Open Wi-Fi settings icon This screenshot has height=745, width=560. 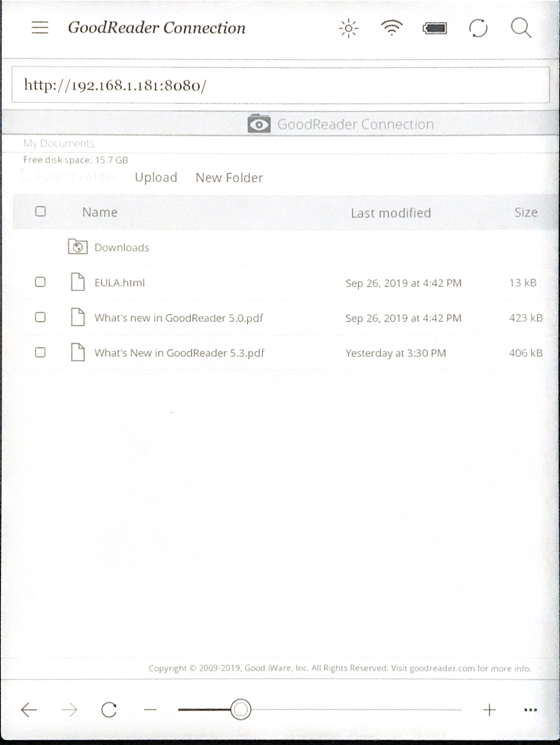click(x=392, y=28)
